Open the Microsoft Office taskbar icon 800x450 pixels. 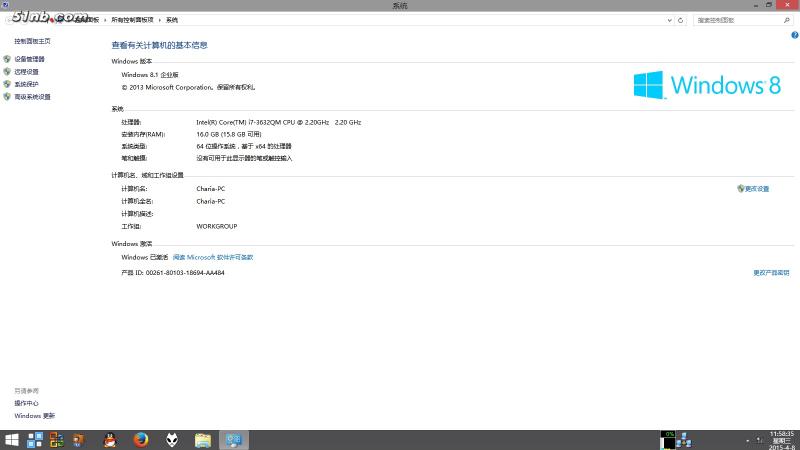[56, 440]
